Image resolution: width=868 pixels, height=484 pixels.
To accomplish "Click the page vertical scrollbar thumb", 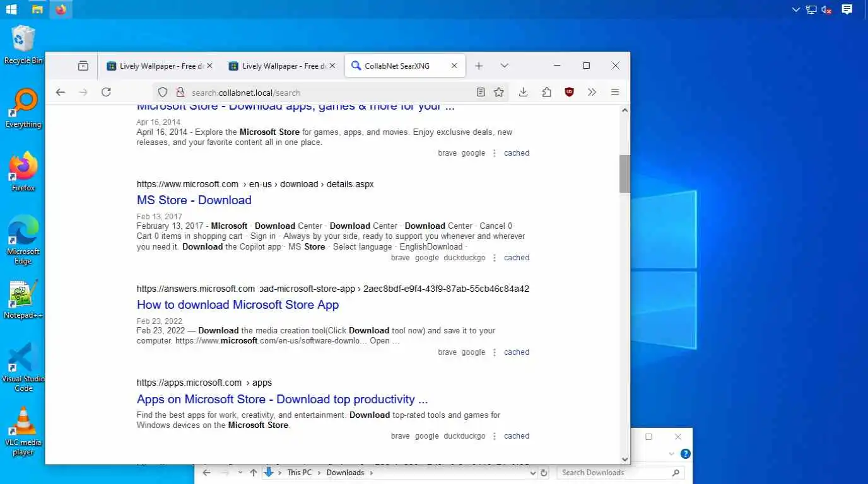I will [x=625, y=173].
